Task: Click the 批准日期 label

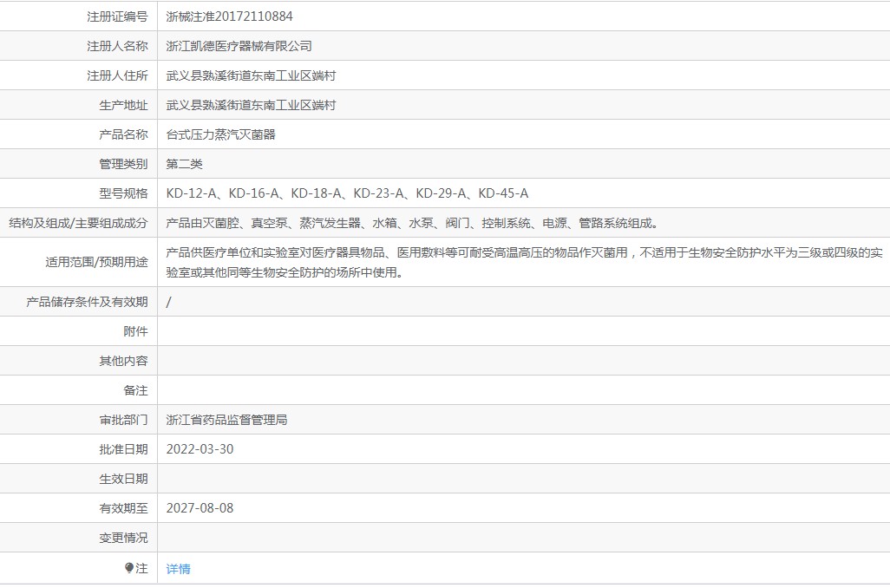Action: (124, 449)
